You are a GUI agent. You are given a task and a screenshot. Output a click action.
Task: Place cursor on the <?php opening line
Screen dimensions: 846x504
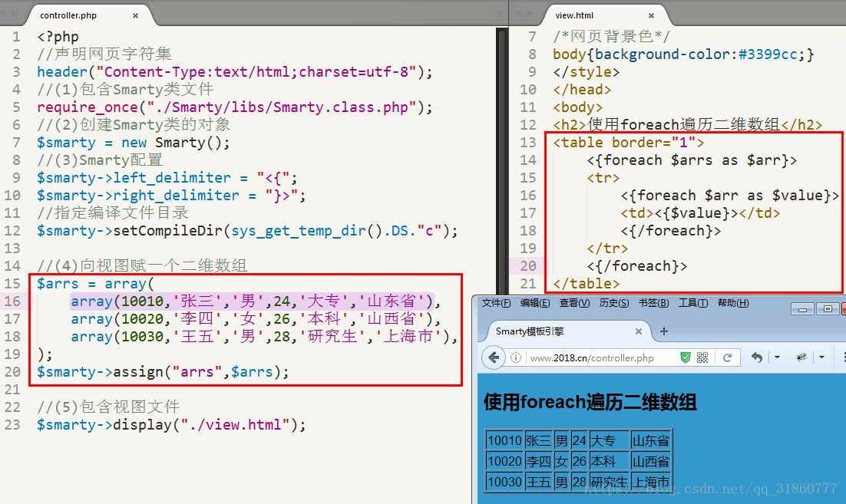coord(58,37)
